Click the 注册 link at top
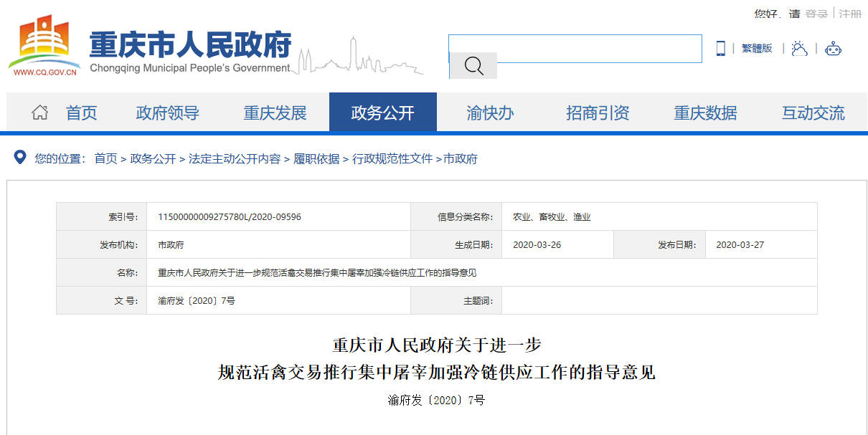The width and height of the screenshot is (868, 435). click(x=851, y=14)
